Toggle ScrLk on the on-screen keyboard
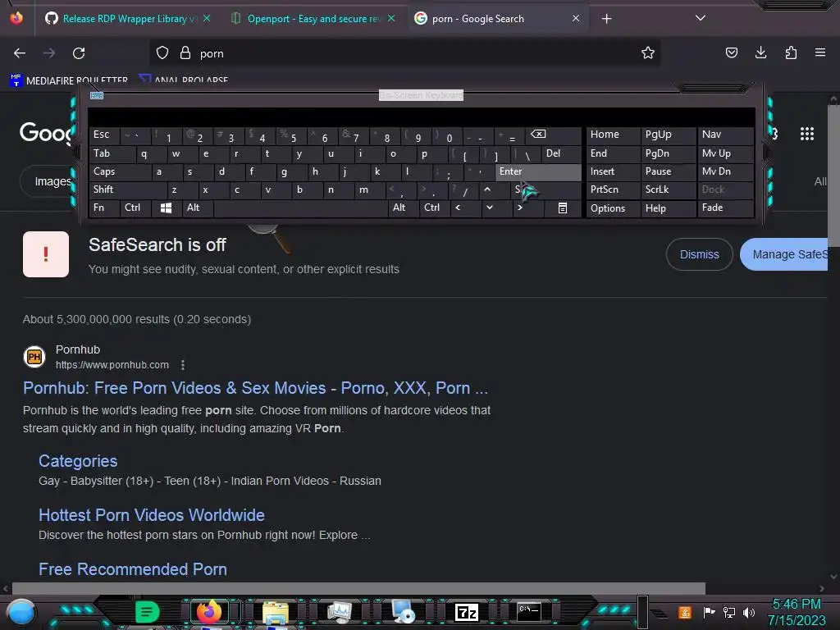 pos(668,189)
